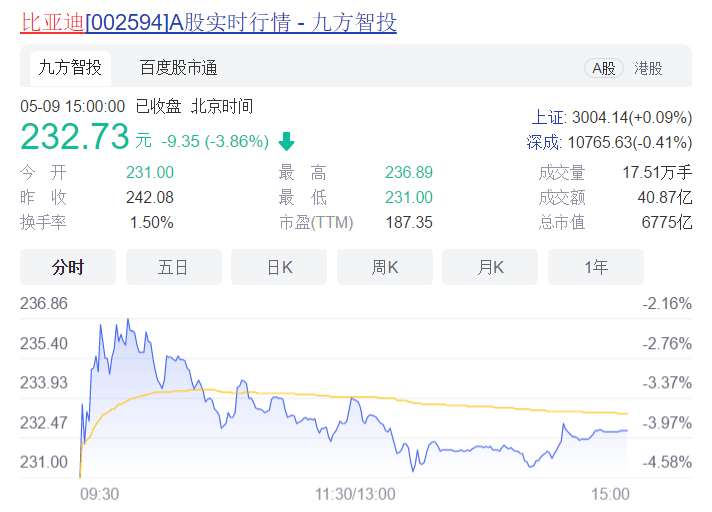The image size is (712, 512).
Task: Click the 最高 value 236.89
Action: [x=409, y=172]
